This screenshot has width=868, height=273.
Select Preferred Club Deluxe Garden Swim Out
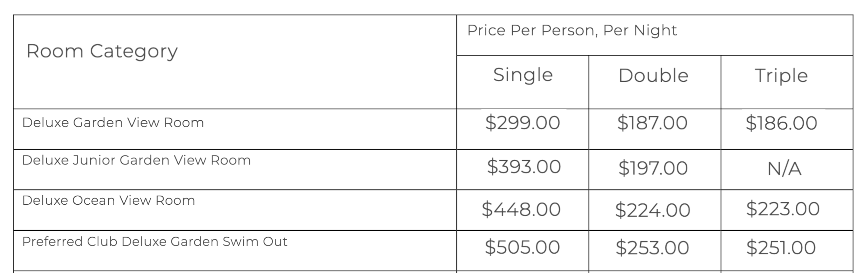155,242
